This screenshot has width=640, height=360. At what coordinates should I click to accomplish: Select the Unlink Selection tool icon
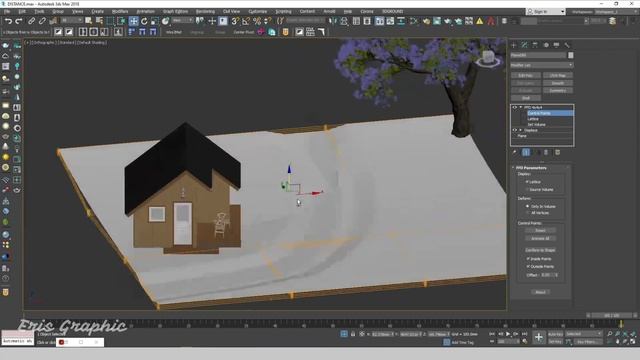click(42, 21)
